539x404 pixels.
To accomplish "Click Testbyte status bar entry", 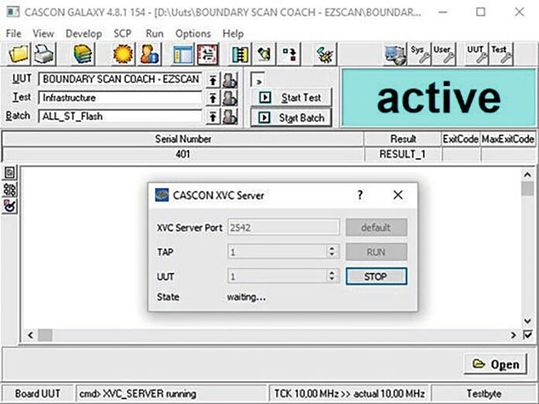I will (484, 393).
